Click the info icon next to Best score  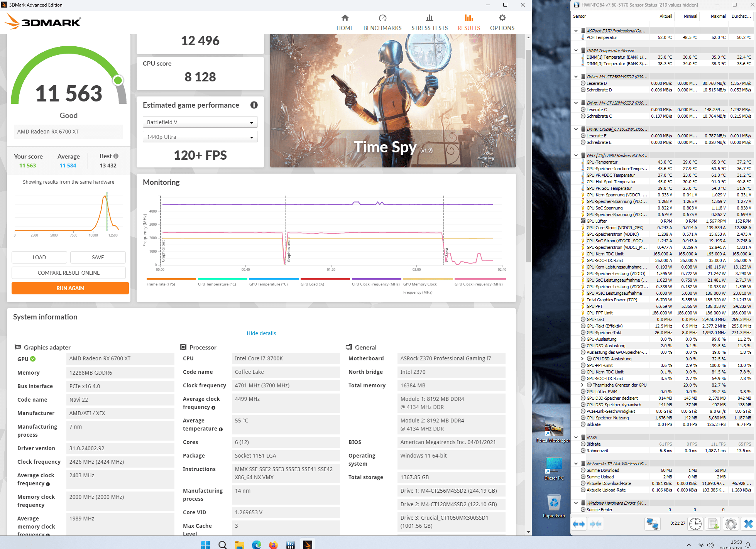116,156
